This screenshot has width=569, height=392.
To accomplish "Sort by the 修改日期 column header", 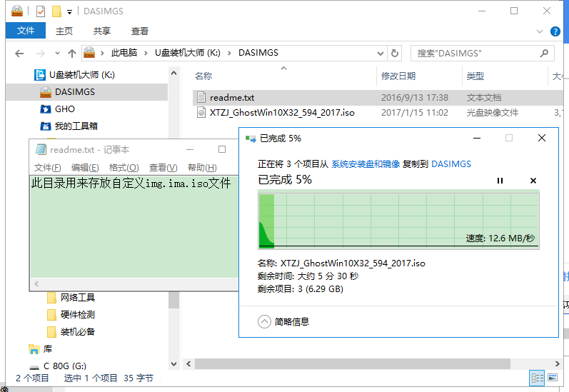I will click(398, 76).
